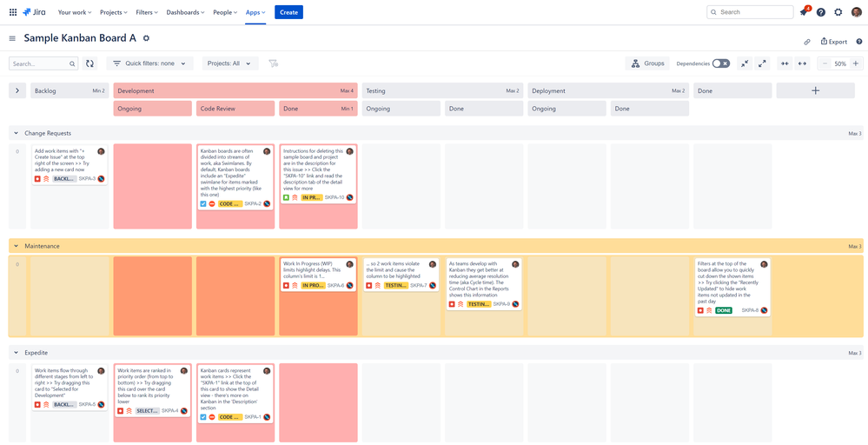Viewport: 868px width, 445px height.
Task: Open the People menu
Action: (x=225, y=12)
